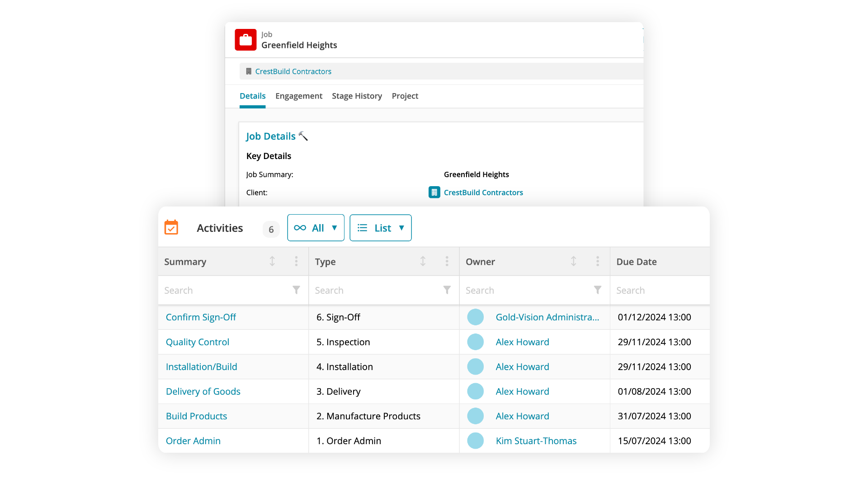Click Kim Stuart-Thomas avatar circle
Image resolution: width=868 pixels, height=488 pixels.
point(475,441)
